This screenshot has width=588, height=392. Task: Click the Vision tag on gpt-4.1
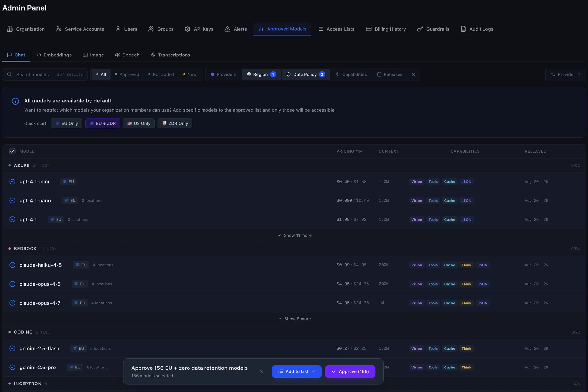click(x=416, y=220)
